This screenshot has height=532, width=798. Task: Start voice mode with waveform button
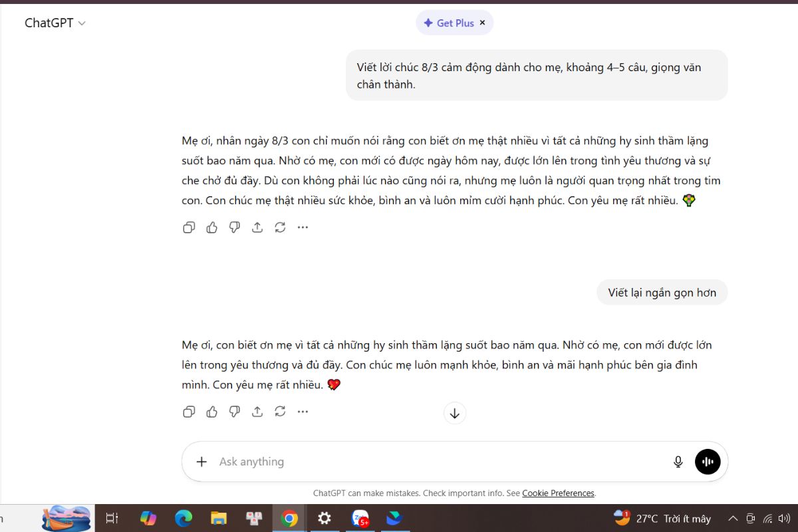point(708,462)
